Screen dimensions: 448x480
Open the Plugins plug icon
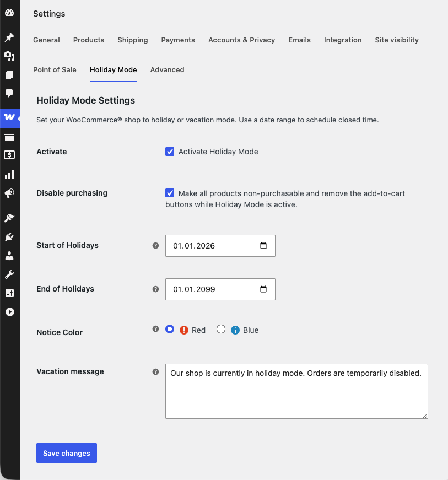click(9, 237)
